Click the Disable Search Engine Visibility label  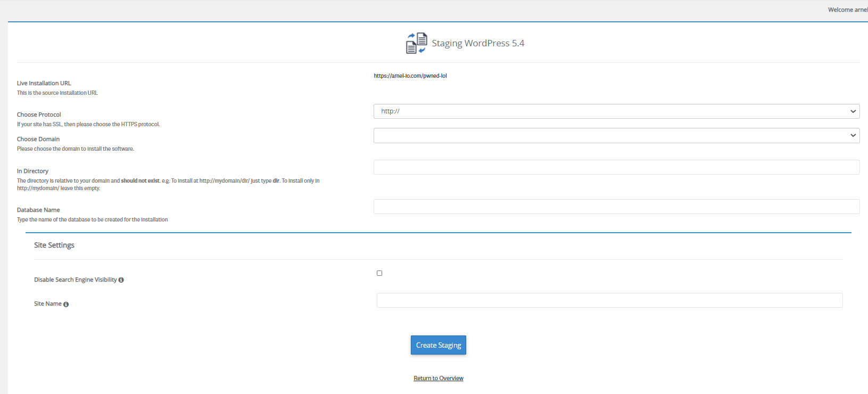[76, 280]
